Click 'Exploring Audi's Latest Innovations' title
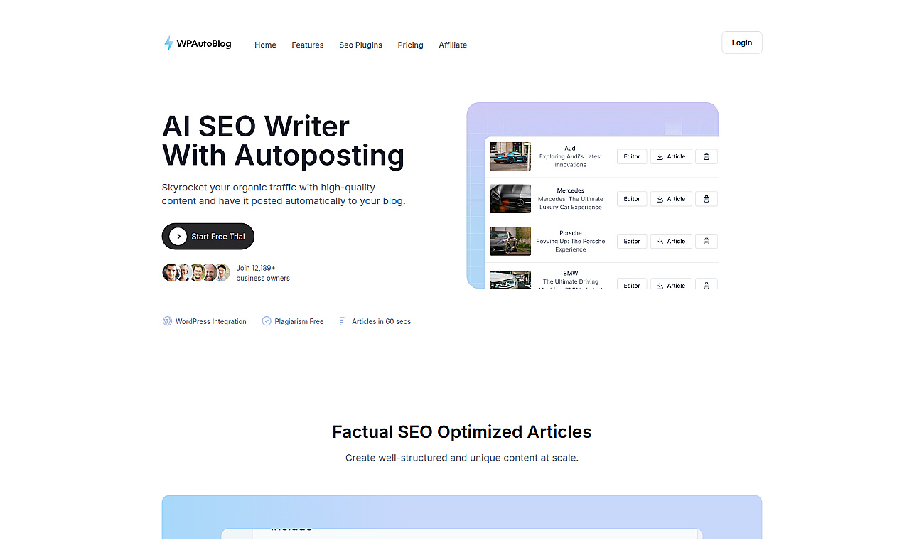 (x=571, y=161)
